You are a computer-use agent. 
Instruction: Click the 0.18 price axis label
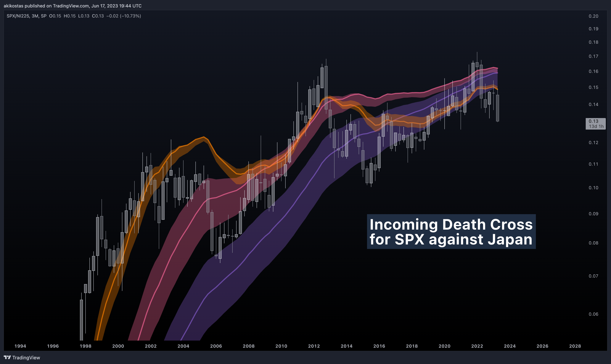[593, 42]
